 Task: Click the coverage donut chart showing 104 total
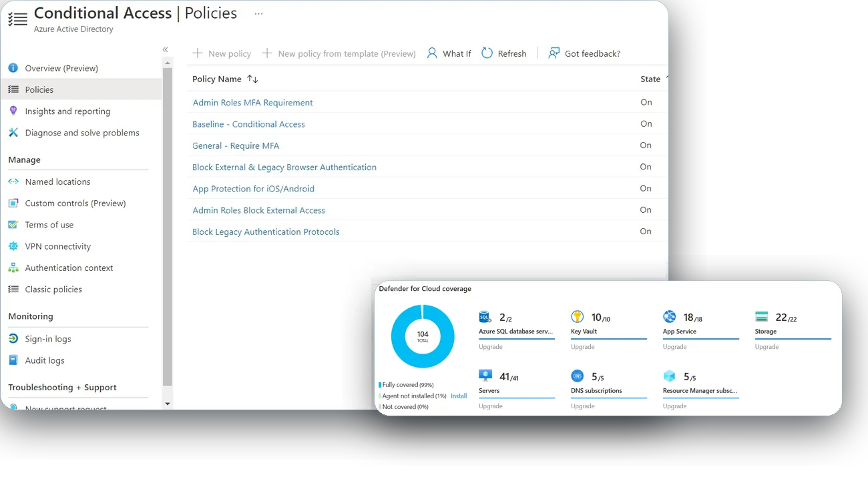pos(423,336)
